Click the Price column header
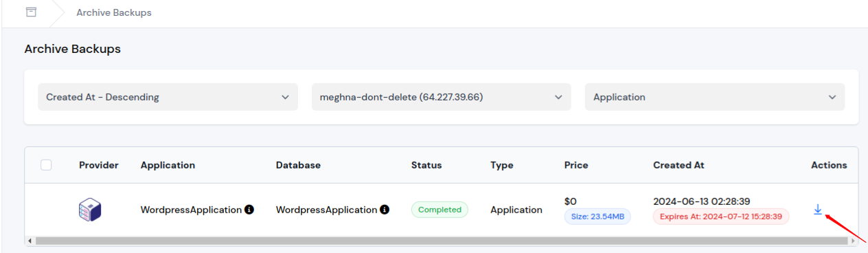Viewport: 868px width, 253px height. pyautogui.click(x=576, y=165)
